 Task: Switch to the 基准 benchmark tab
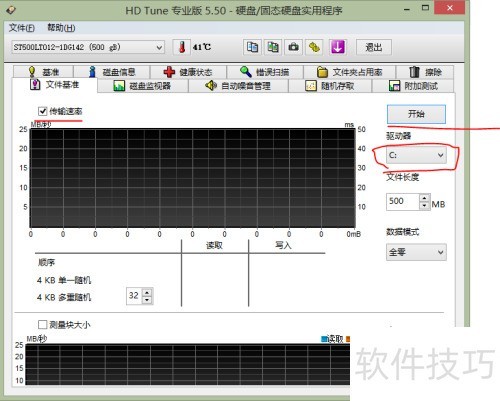click(44, 72)
